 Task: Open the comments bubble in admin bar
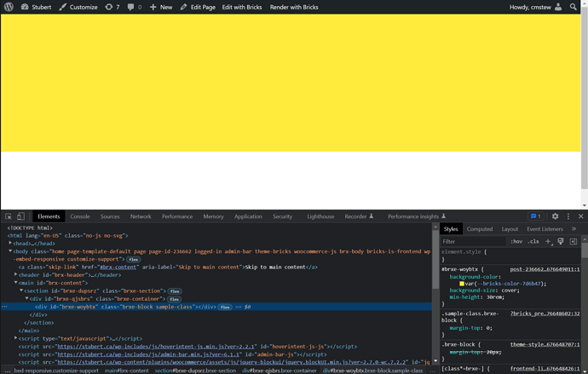[x=135, y=7]
